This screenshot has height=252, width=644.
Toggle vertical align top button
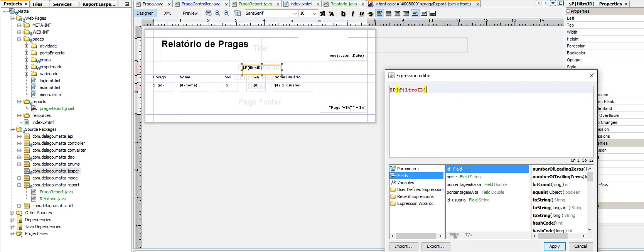[x=415, y=14]
